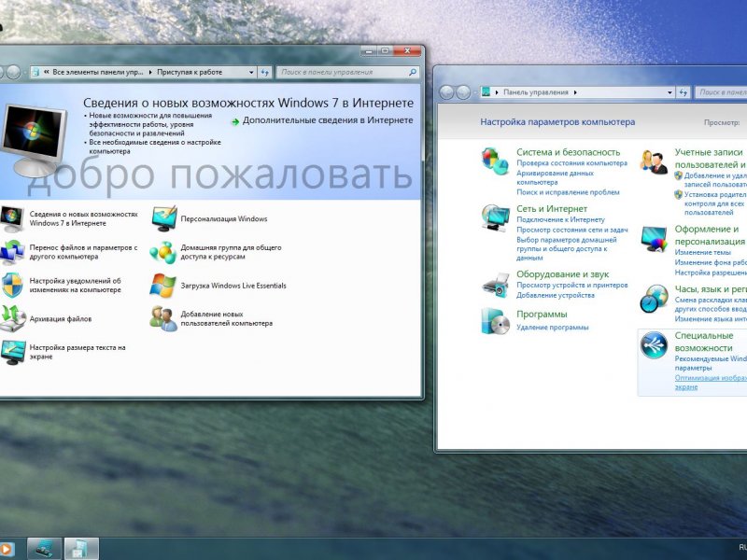Go forward in the 'Панель управления' window
Screen dimensions: 747x560
(463, 92)
